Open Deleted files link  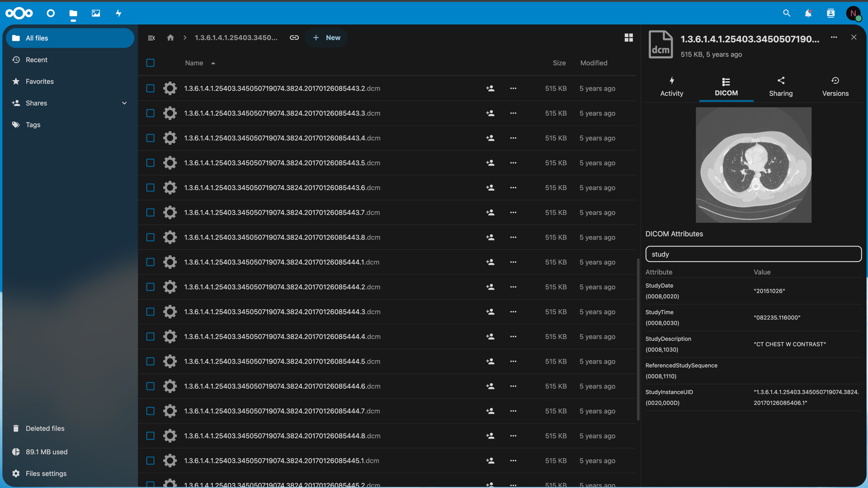pyautogui.click(x=45, y=428)
